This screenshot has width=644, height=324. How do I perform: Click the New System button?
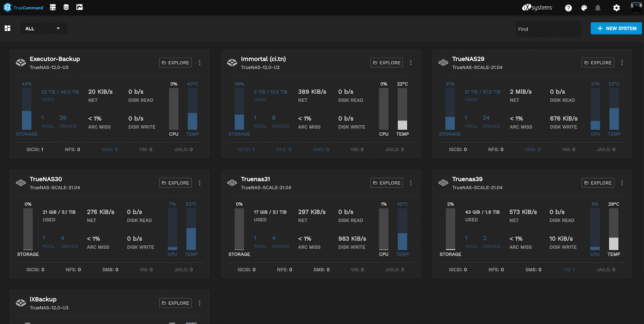point(616,28)
